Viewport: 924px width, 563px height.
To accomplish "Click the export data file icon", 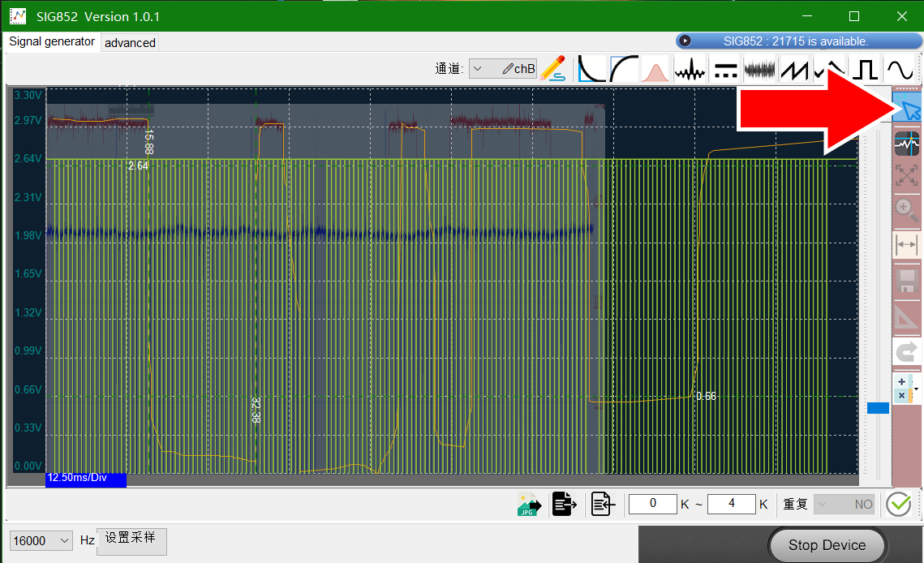I will [564, 504].
